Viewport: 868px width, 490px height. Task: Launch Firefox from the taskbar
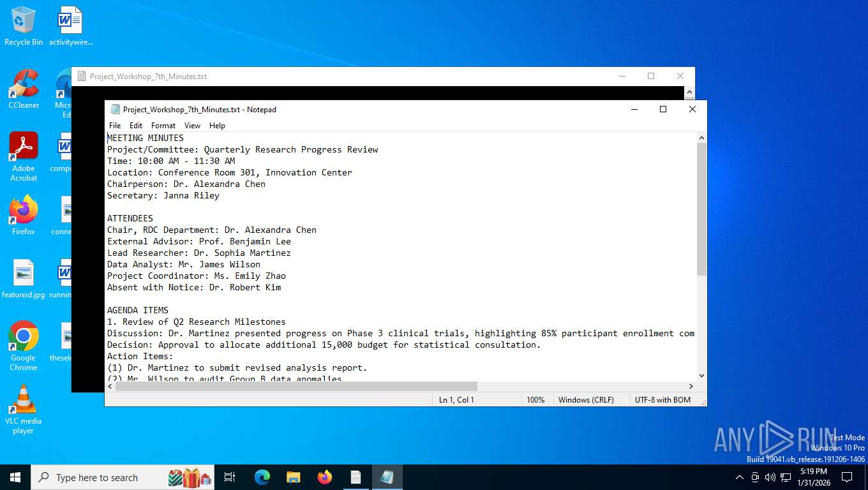click(x=325, y=477)
